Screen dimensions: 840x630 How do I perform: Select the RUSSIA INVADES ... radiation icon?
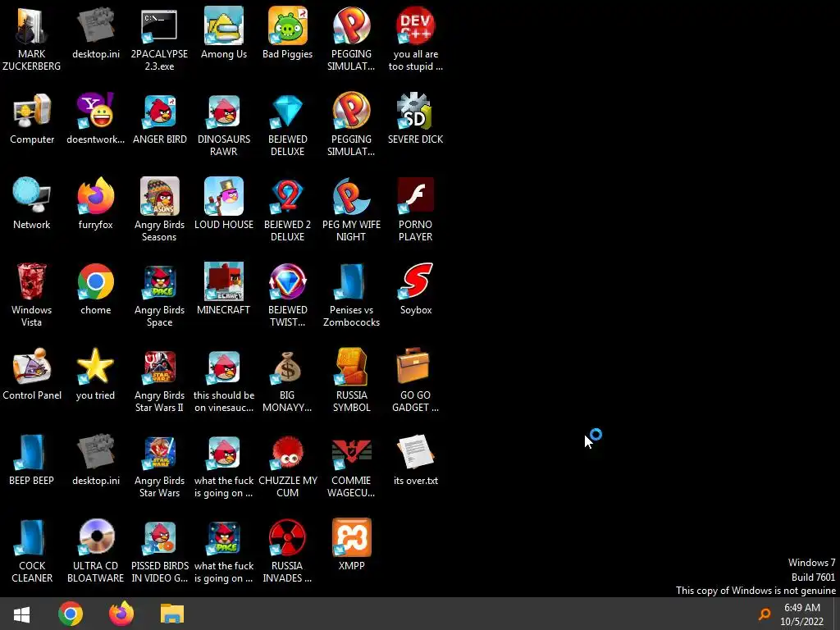[x=288, y=537]
